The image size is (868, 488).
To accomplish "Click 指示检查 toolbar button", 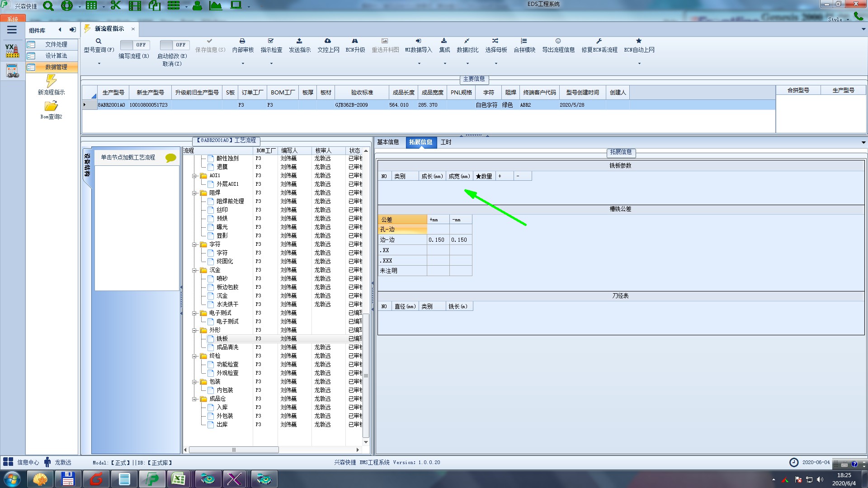I will 271,46.
